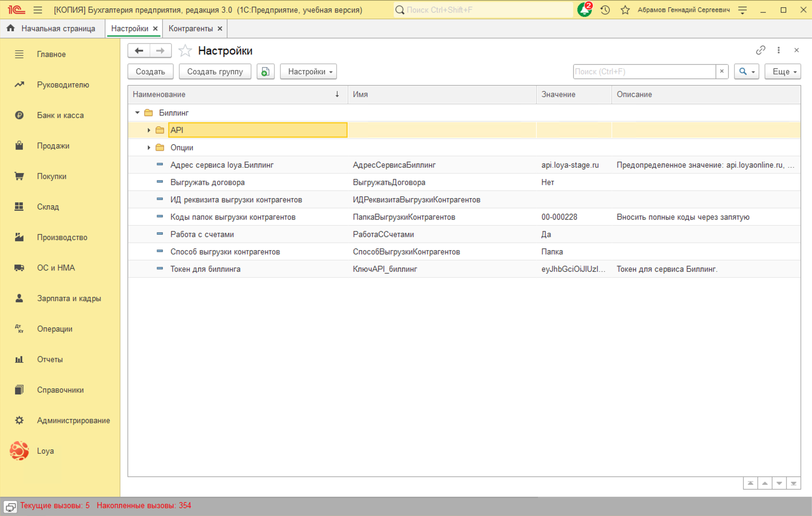Open Банк и касса section
Screen dimensions: 812x516
pyautogui.click(x=60, y=116)
